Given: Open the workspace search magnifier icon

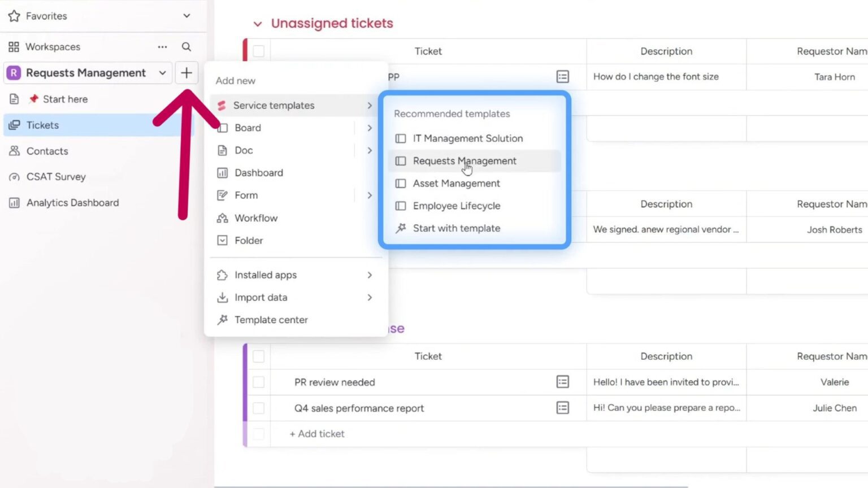Looking at the screenshot, I should [x=186, y=47].
